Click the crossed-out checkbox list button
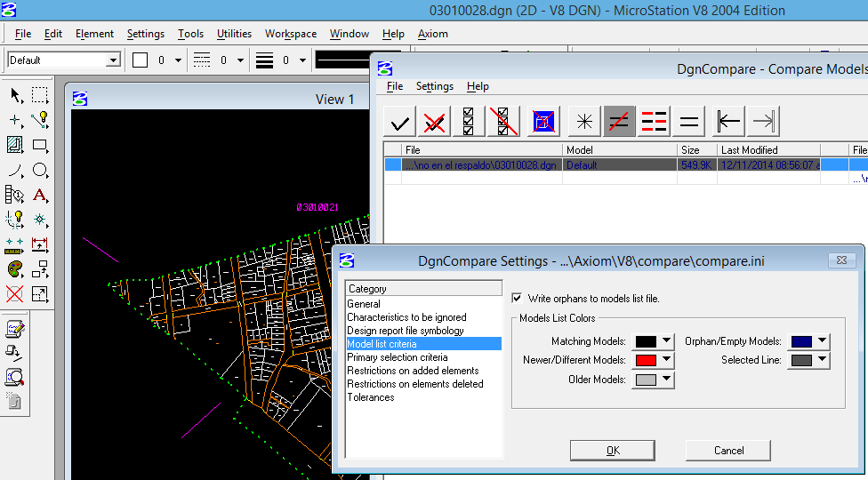The height and width of the screenshot is (480, 868). point(502,122)
